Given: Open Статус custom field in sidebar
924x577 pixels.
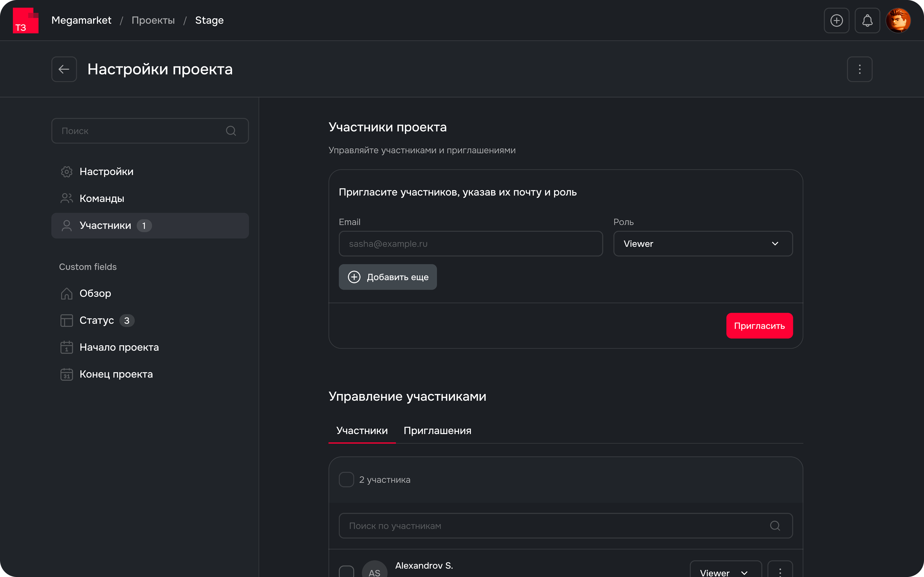Looking at the screenshot, I should pyautogui.click(x=97, y=320).
